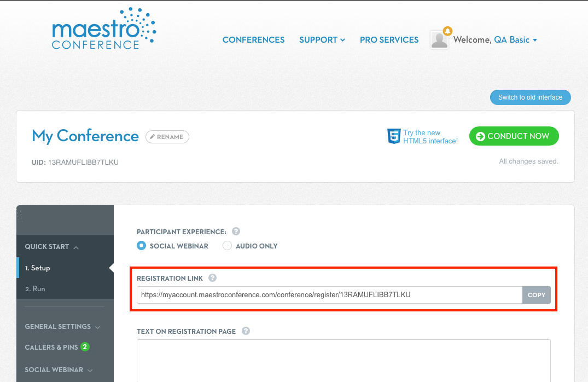Rename the conference with the Rename button
The image size is (588, 382).
[x=167, y=137]
